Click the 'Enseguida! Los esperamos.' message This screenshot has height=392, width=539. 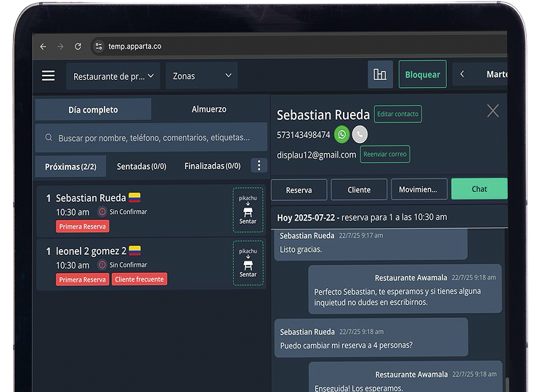(x=405, y=376)
